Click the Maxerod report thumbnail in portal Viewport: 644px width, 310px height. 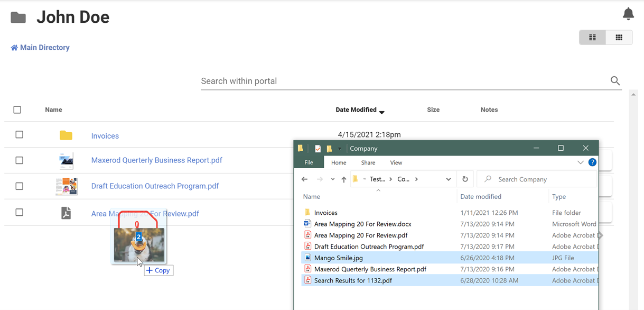point(67,161)
